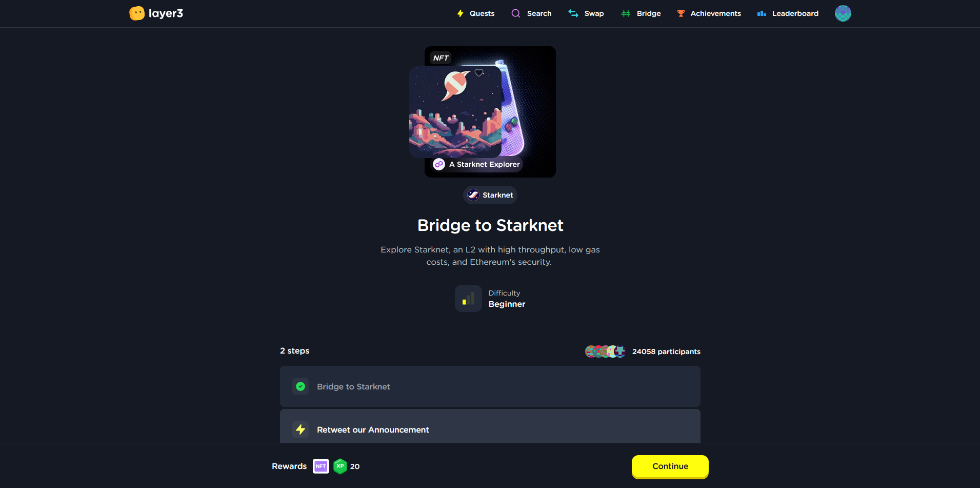
Task: Click the NFT reward badge icon
Action: pyautogui.click(x=321, y=466)
